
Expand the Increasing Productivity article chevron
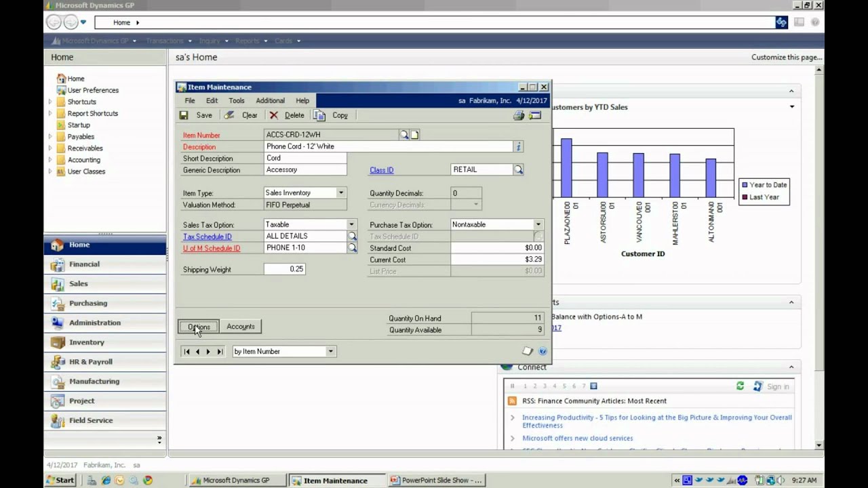click(513, 418)
